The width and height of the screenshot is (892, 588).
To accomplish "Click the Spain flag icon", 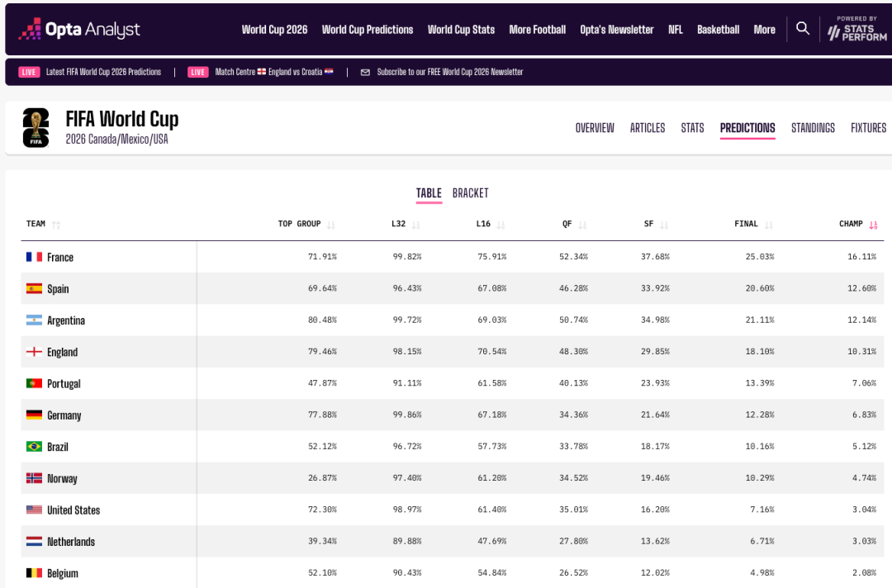I will 34,289.
